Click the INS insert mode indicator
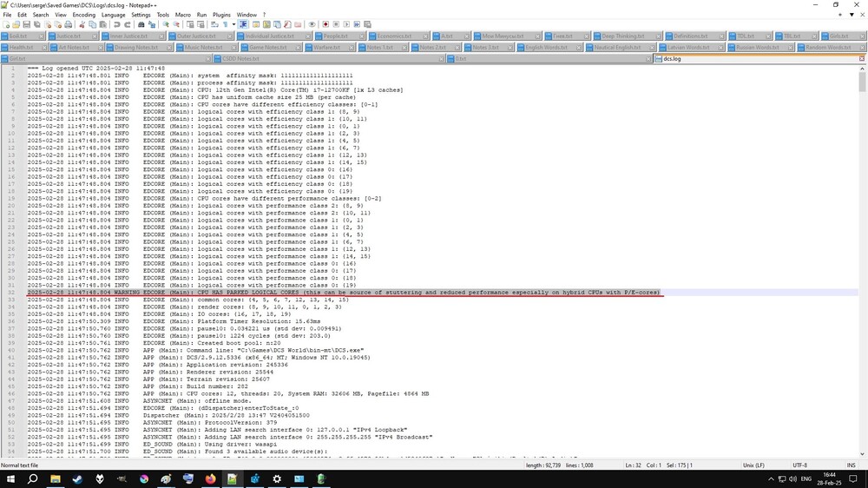This screenshot has width=868, height=488. (851, 465)
